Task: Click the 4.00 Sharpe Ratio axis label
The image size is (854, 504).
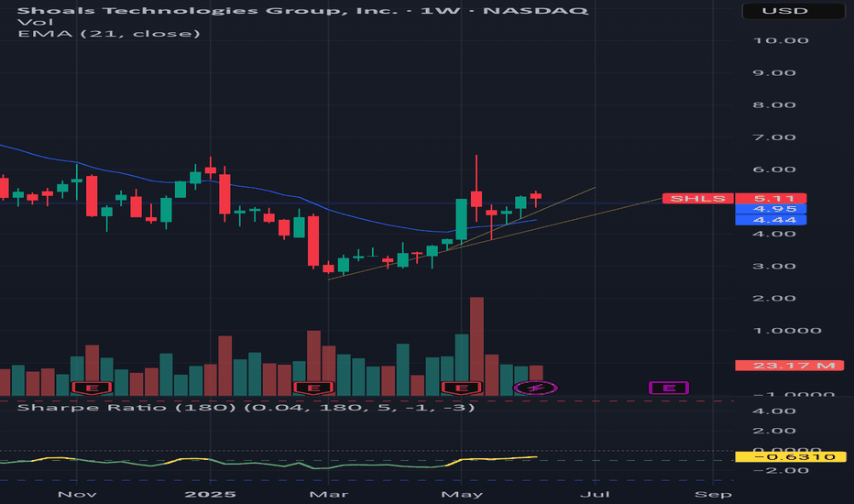Action: pyautogui.click(x=774, y=411)
